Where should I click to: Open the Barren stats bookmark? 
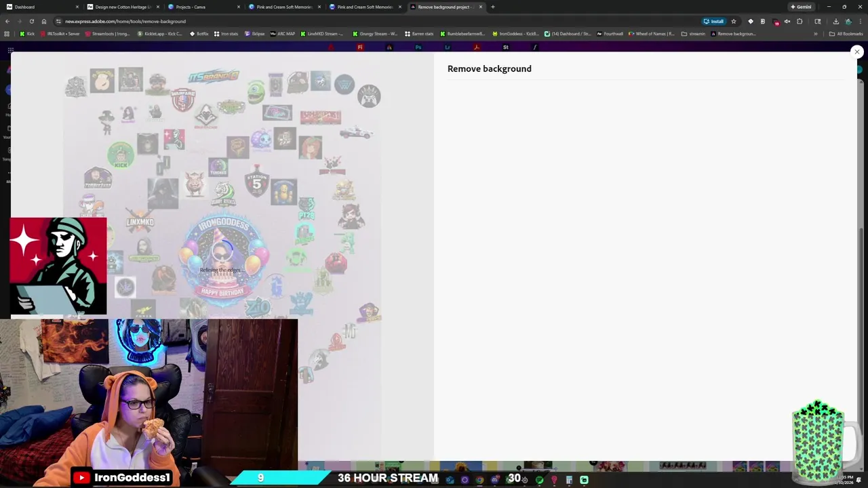(x=419, y=34)
